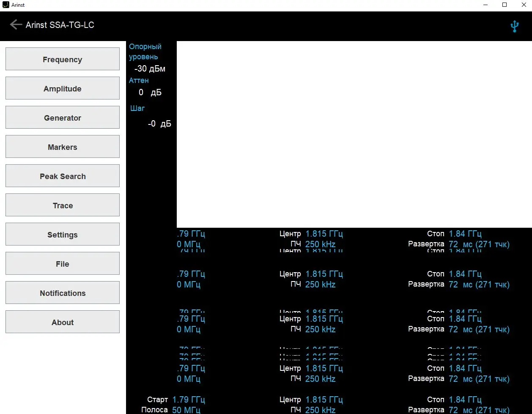Open the Frequency menu
Image resolution: width=532 pixels, height=414 pixels.
63,59
